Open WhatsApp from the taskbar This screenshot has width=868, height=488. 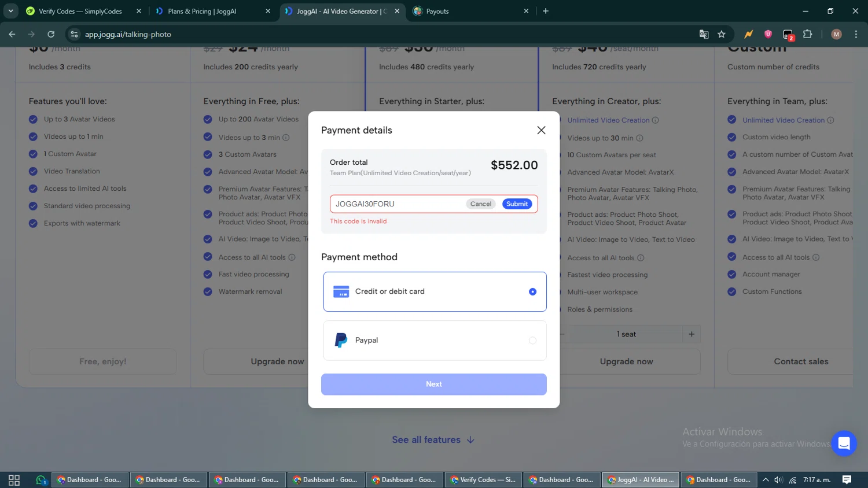click(41, 480)
